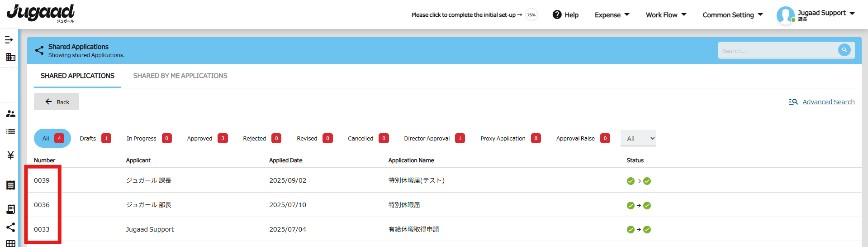This screenshot has width=868, height=247.
Task: Filter by Rejected status
Action: [262, 138]
